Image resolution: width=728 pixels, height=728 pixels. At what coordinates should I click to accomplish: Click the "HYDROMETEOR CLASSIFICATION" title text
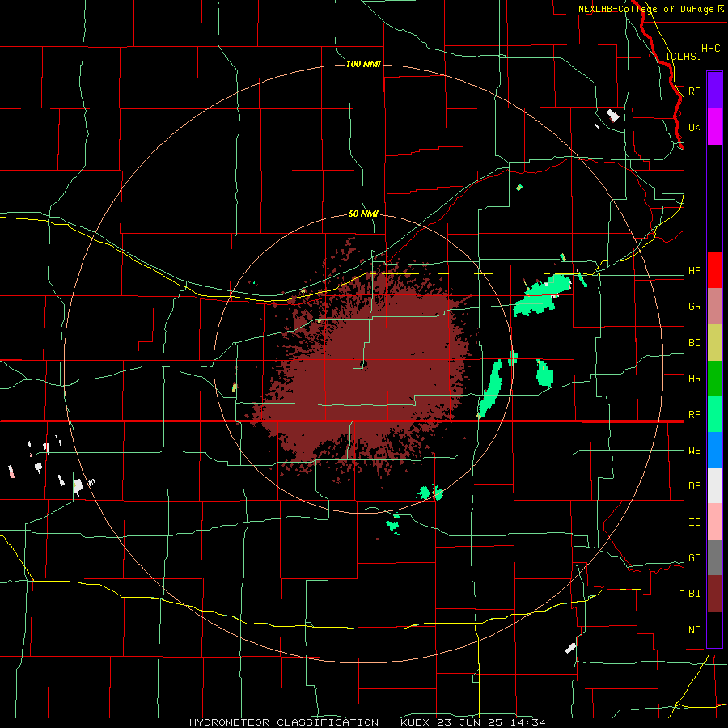pyautogui.click(x=284, y=722)
